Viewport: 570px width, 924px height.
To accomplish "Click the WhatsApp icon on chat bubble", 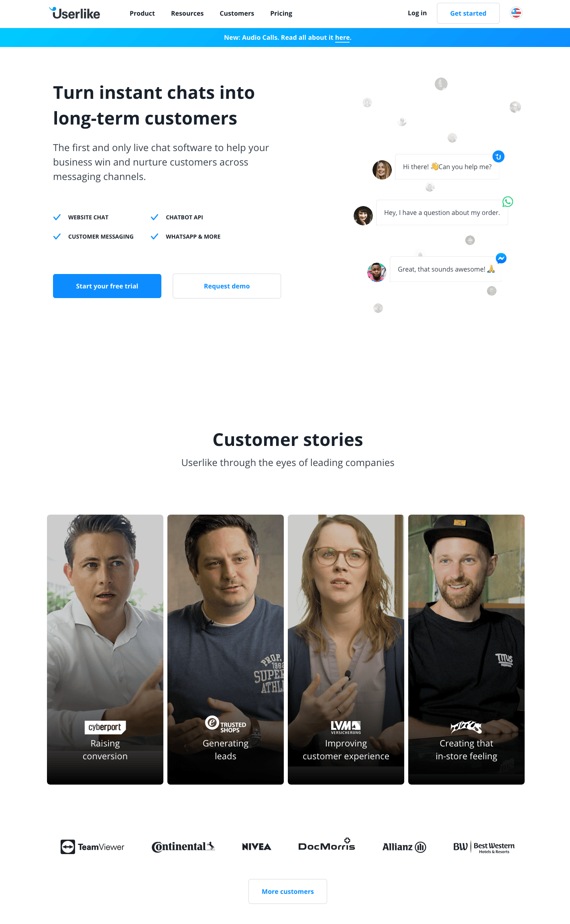I will tap(508, 201).
